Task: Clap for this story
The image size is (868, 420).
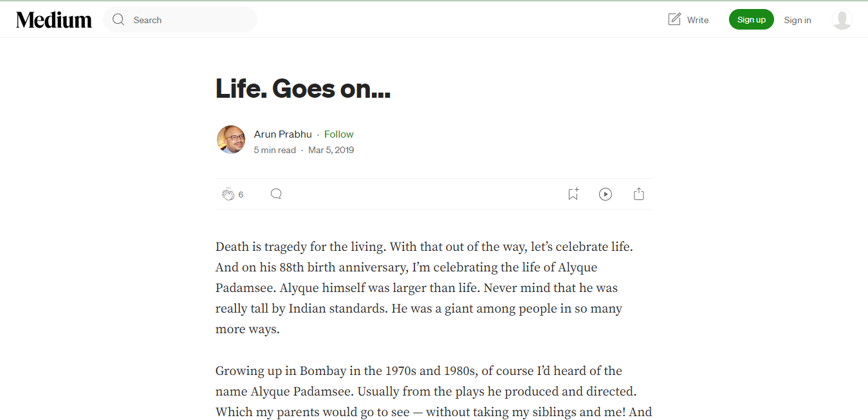Action: pos(228,194)
